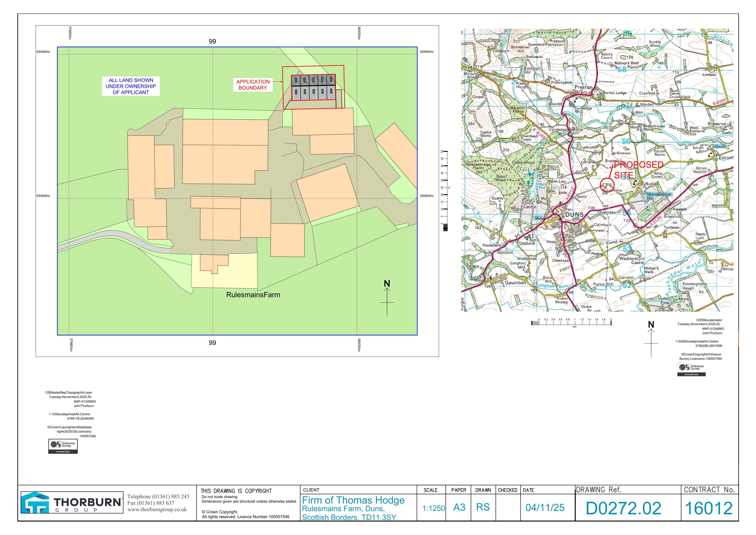Click 'Telephone (01361) 883 245'
Screen dimensions: 756x535
click(x=158, y=496)
